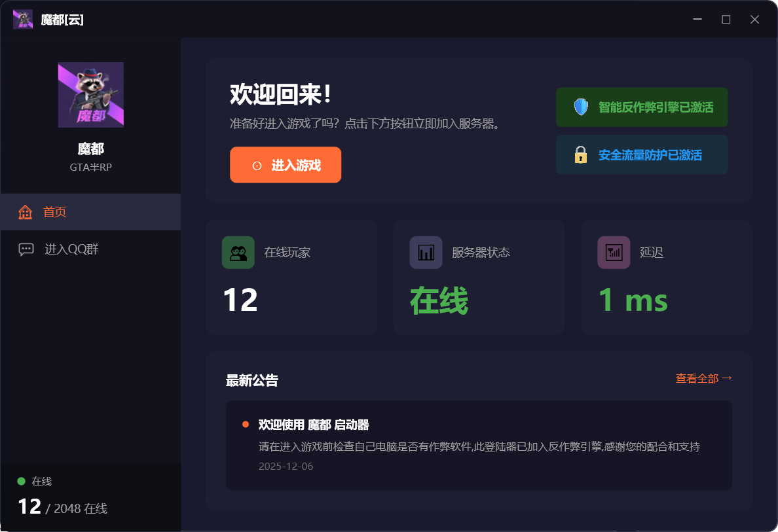Select the Home icon beside 首页
The height and width of the screenshot is (532, 778).
(x=25, y=211)
